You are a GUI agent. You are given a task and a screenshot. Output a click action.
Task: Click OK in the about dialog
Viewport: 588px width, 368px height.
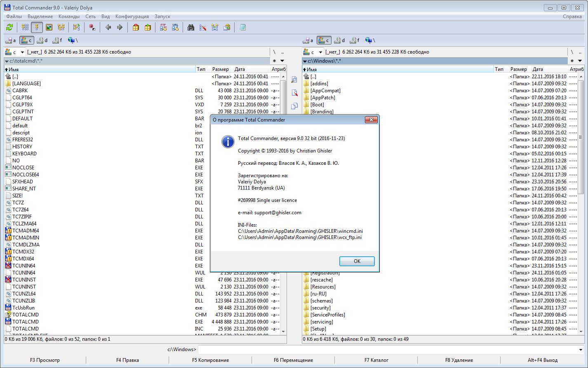(357, 261)
